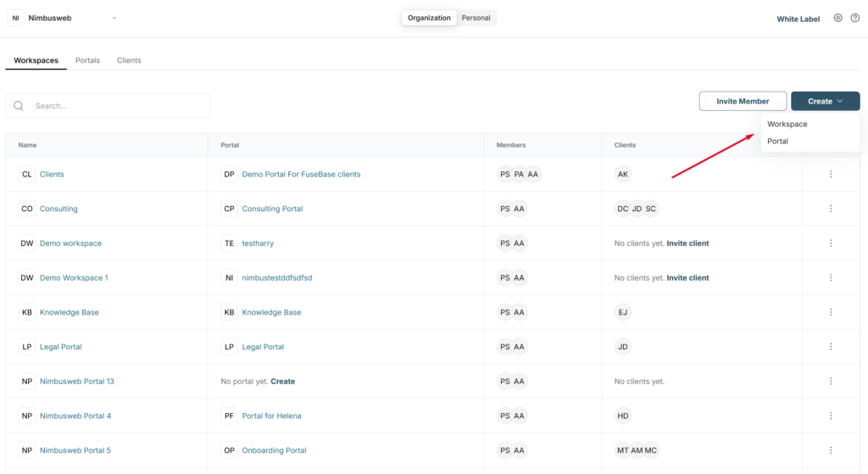This screenshot has height=474, width=868.
Task: Switch to the Clients tab
Action: pos(129,60)
